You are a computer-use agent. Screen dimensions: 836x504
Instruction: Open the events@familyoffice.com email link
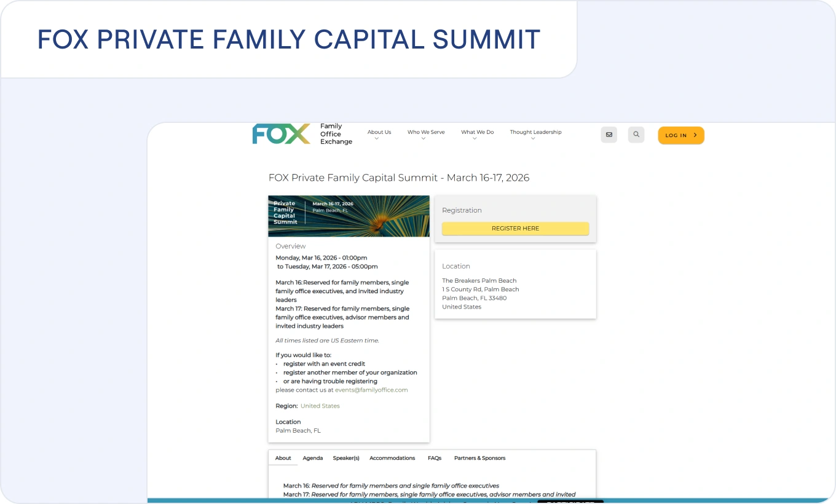tap(371, 390)
